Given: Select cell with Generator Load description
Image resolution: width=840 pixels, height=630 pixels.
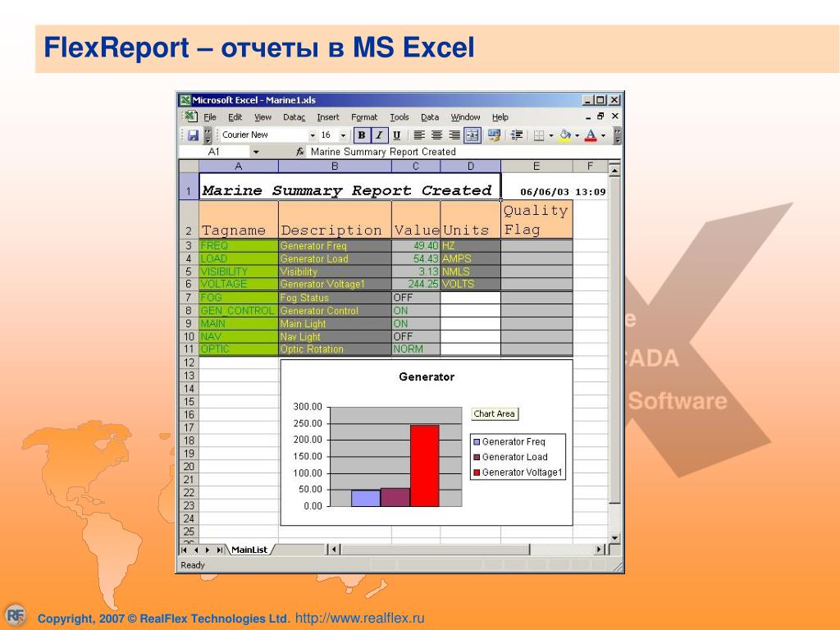Looking at the screenshot, I should (x=335, y=258).
